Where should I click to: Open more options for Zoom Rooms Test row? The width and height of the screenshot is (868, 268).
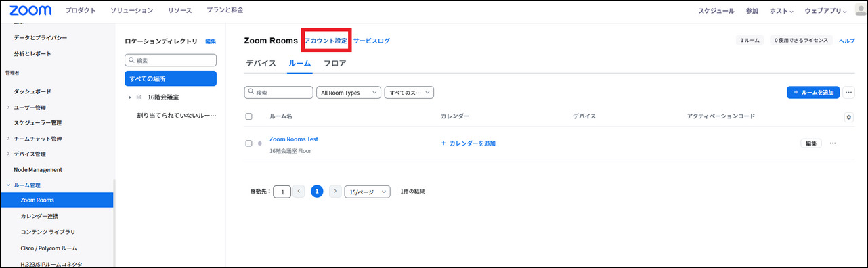833,143
